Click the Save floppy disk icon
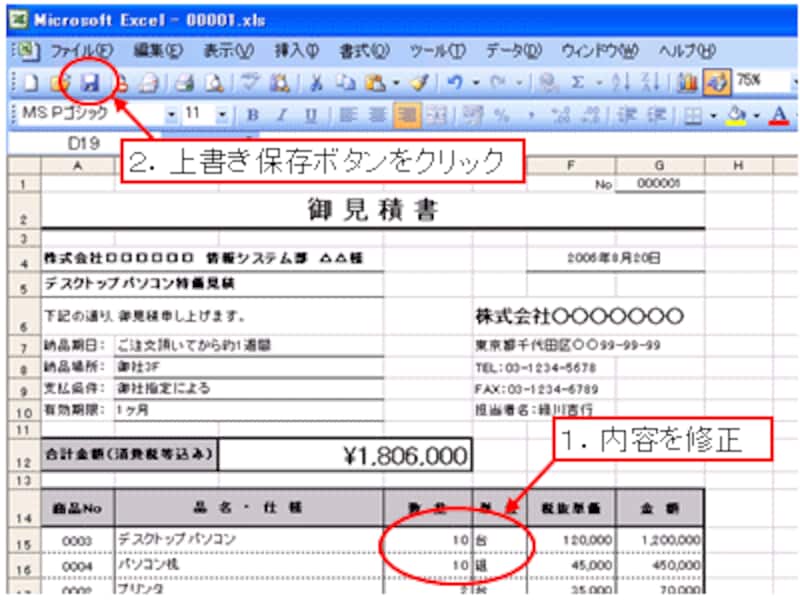 (90, 83)
